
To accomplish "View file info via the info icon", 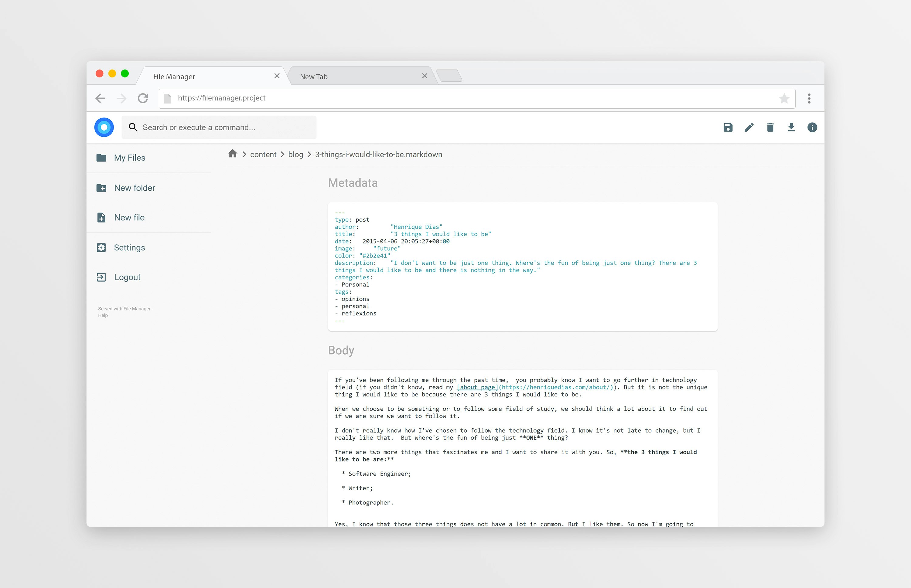I will click(812, 127).
